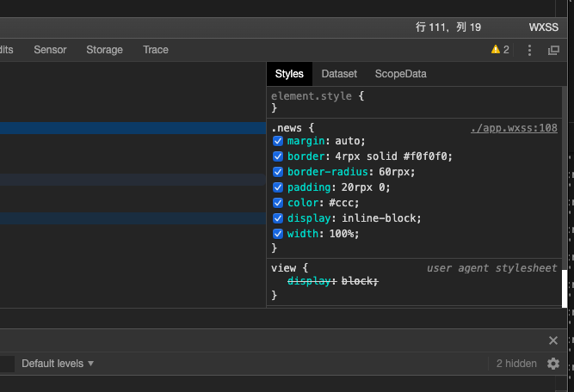Open the ./app.wxss:108 source link
This screenshot has height=392, width=574.
point(514,128)
